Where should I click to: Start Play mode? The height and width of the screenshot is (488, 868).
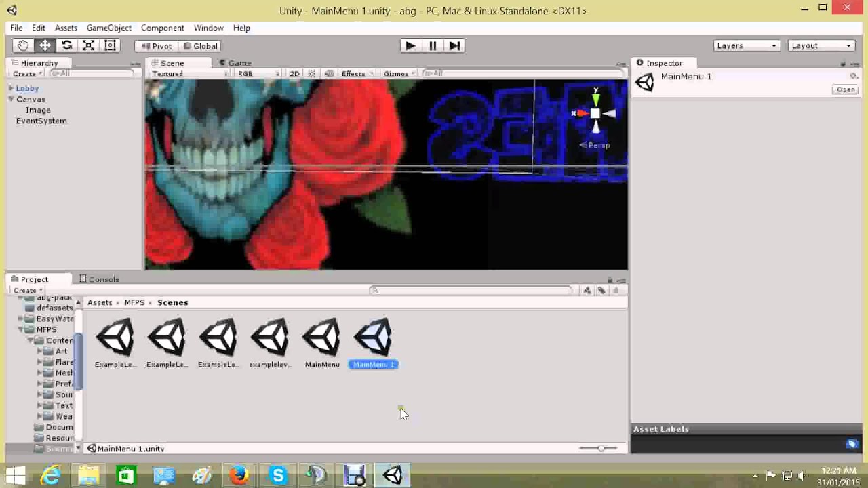click(x=410, y=45)
